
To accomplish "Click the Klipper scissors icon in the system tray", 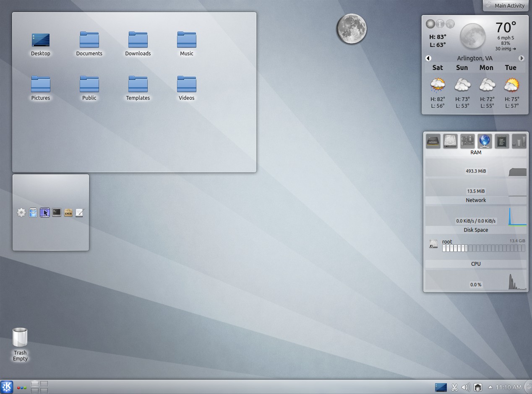I will [454, 387].
